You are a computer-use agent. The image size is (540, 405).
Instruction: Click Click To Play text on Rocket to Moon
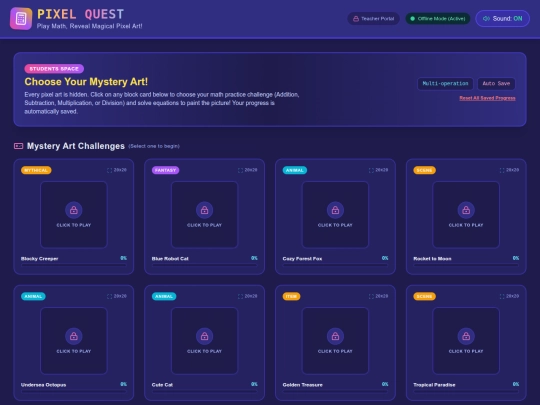(x=466, y=225)
